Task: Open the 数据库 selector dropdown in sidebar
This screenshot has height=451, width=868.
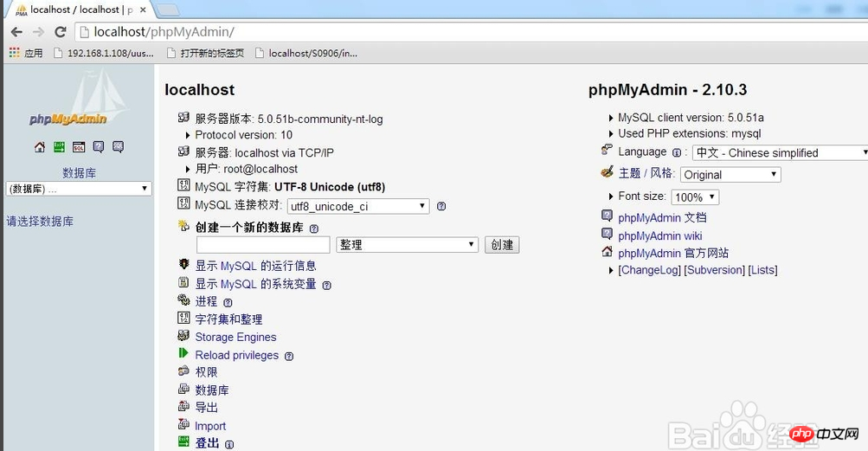Action: point(79,189)
